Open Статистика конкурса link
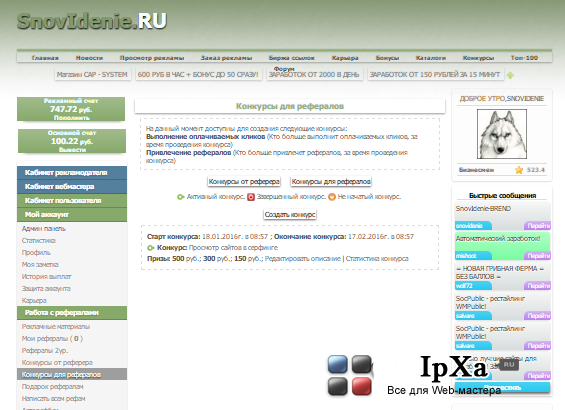This screenshot has width=565, height=410. click(377, 259)
